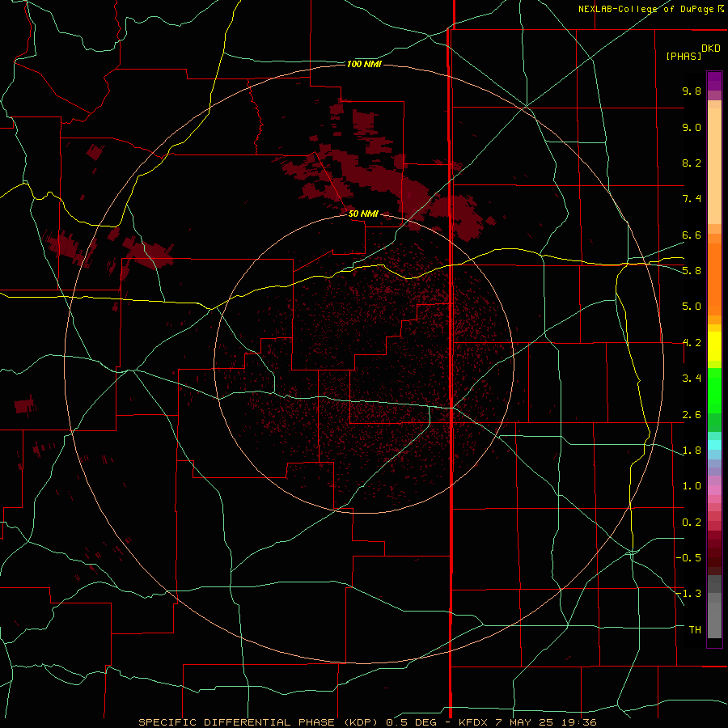Pick the yellow color scale segment
Screen dimensions: 728x728
(714, 346)
